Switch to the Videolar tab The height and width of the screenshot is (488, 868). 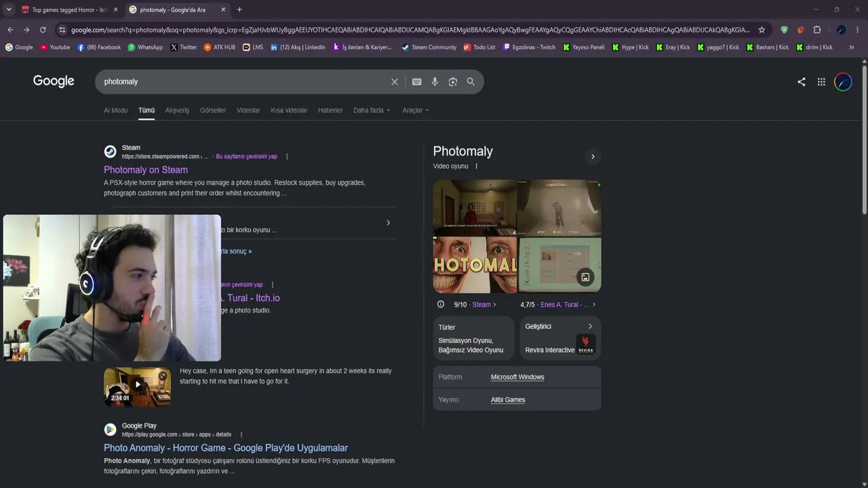tap(248, 110)
